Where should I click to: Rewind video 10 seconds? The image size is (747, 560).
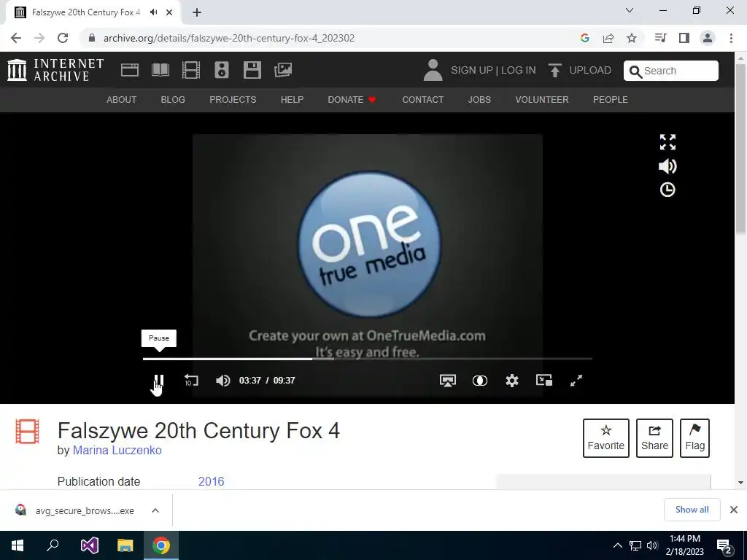click(x=191, y=381)
